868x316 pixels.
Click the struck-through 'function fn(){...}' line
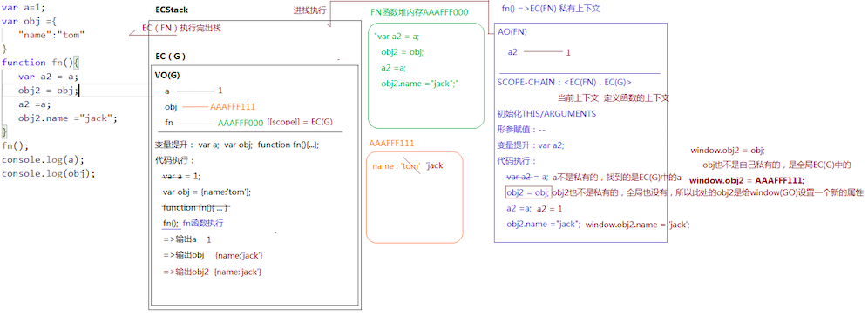click(x=196, y=207)
